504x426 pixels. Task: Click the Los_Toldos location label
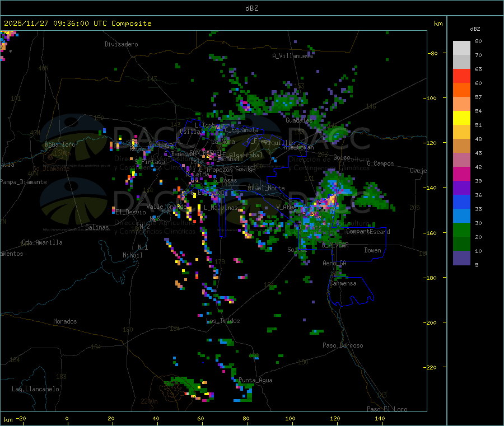coord(223,321)
